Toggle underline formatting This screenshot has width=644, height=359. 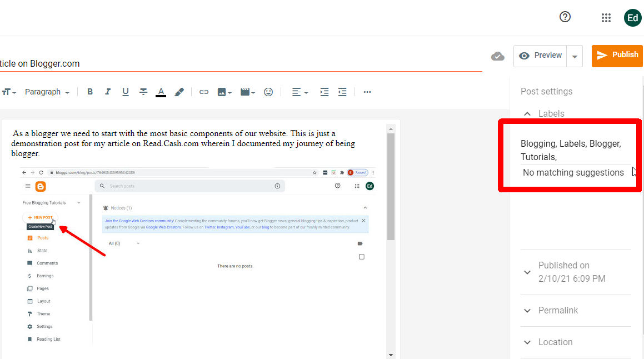pos(125,92)
